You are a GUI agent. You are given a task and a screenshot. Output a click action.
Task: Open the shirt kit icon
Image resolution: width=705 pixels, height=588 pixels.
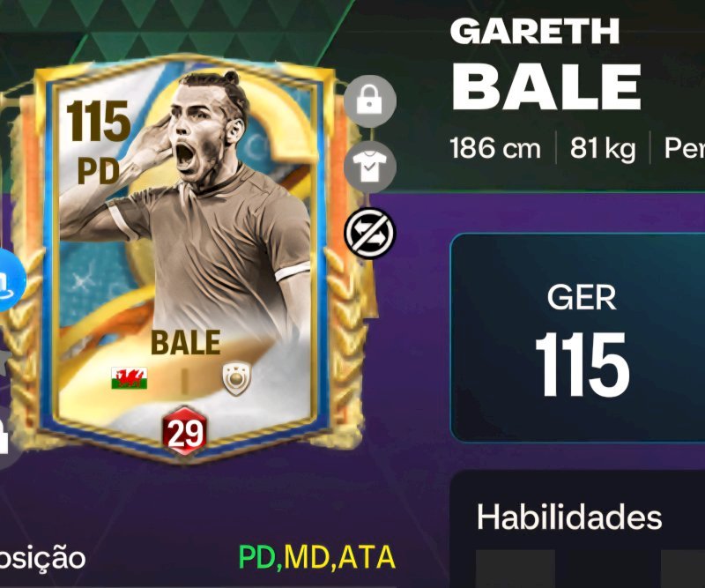(369, 167)
